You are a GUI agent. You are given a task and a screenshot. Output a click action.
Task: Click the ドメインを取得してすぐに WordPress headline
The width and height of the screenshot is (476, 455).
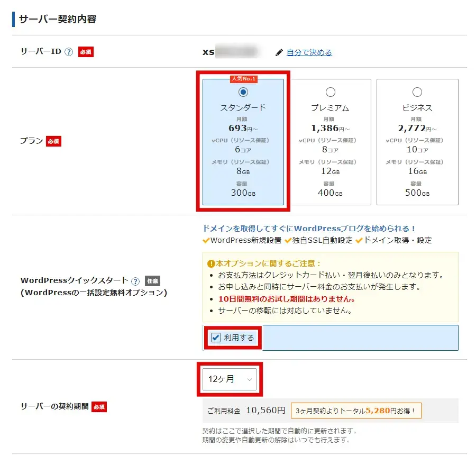[309, 229]
